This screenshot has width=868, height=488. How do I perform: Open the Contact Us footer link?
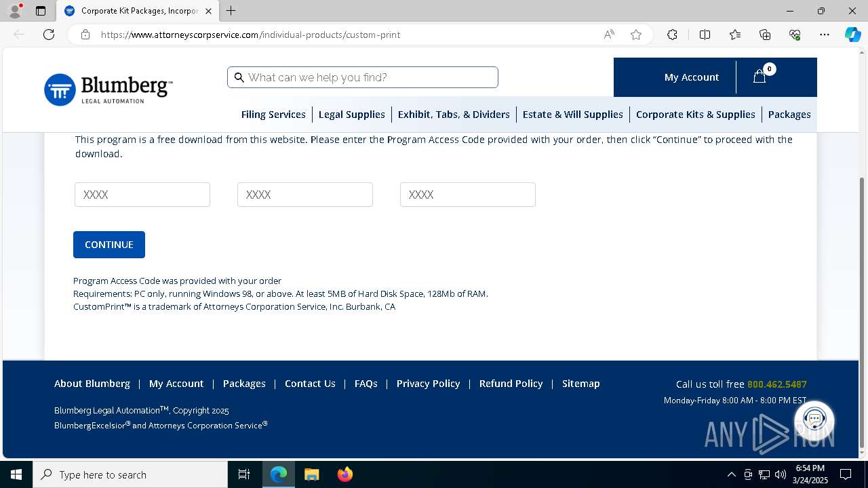point(310,384)
